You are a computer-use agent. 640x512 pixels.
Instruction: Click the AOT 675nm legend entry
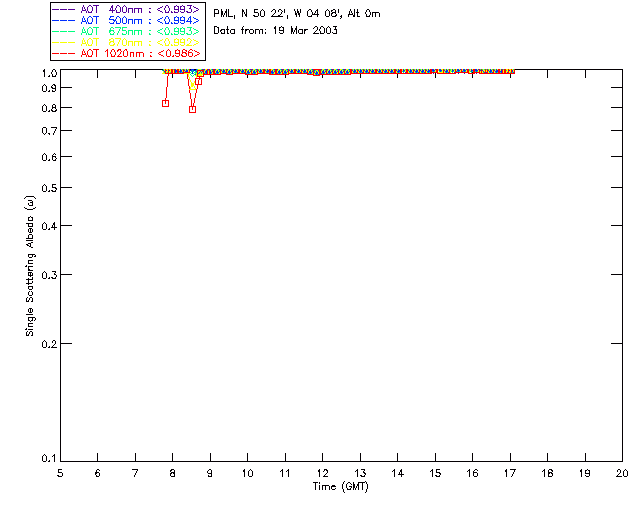pyautogui.click(x=126, y=31)
